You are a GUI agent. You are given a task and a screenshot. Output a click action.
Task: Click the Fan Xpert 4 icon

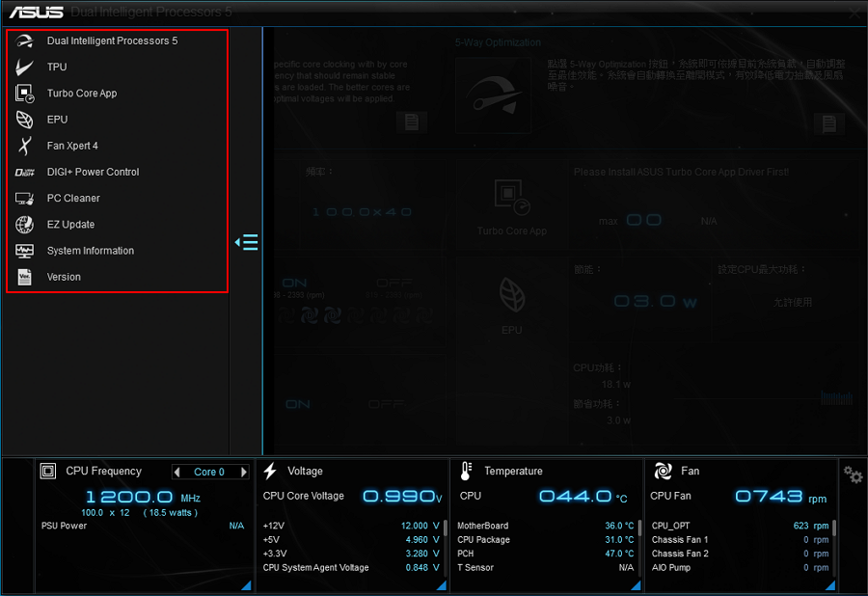pyautogui.click(x=24, y=146)
